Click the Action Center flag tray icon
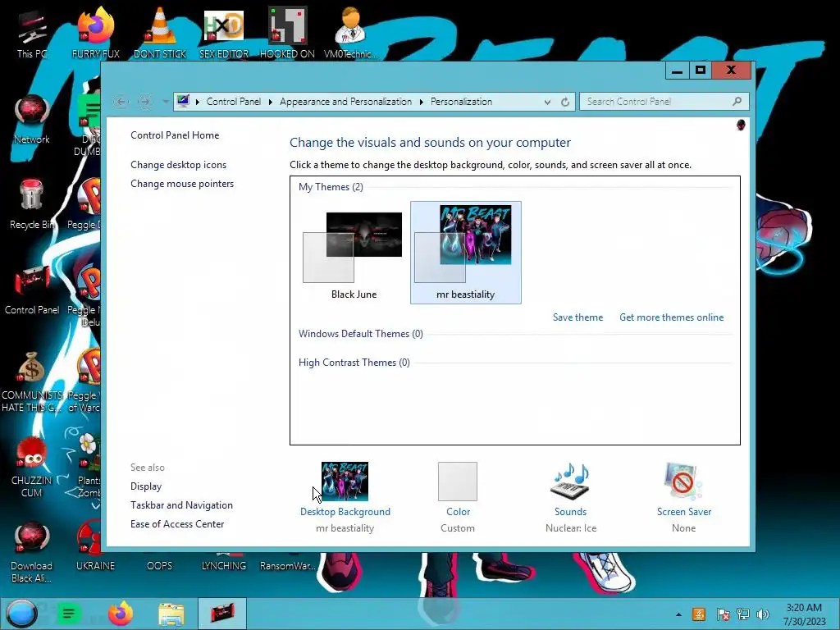Viewport: 840px width, 630px height. (x=723, y=614)
